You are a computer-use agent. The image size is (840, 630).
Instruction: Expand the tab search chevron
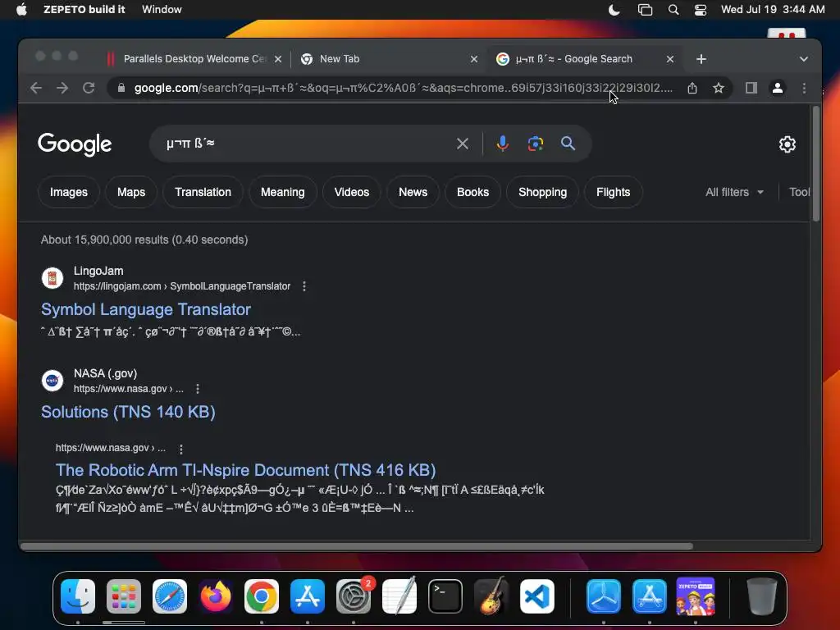click(804, 59)
